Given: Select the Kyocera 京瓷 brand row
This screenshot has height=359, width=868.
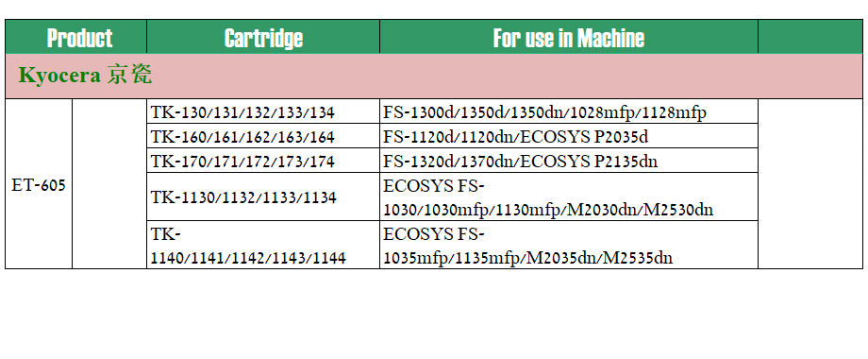Looking at the screenshot, I should coord(434,77).
